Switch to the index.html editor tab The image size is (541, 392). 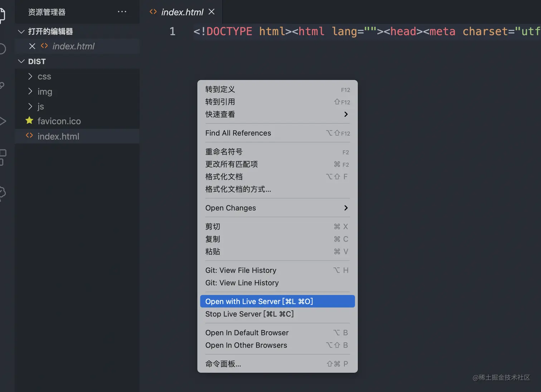pyautogui.click(x=181, y=12)
